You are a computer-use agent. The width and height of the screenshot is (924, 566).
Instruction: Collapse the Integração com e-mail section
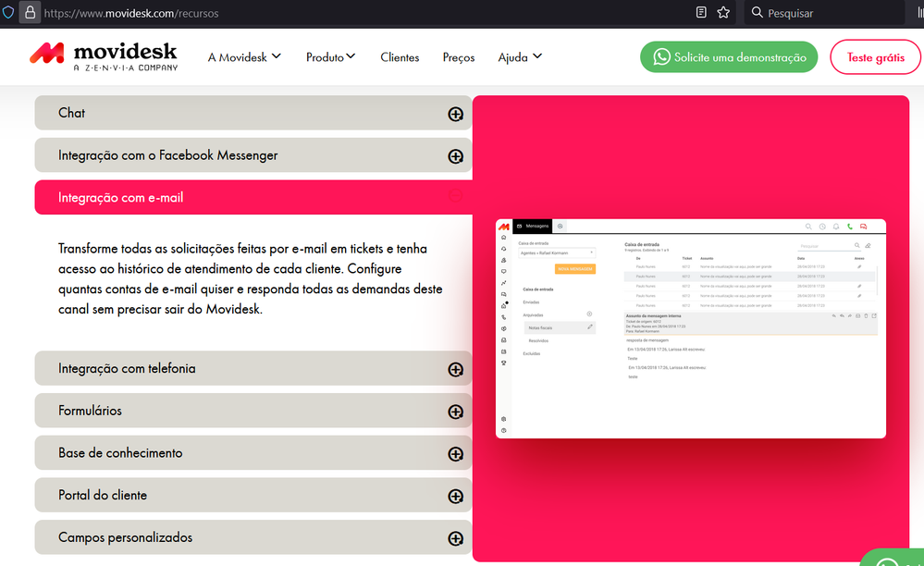coord(455,197)
